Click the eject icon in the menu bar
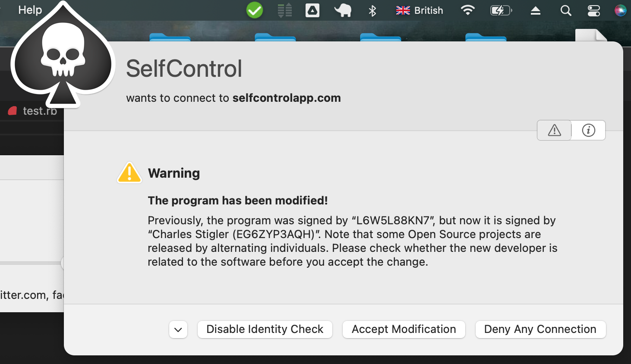Image resolution: width=631 pixels, height=364 pixels. [535, 10]
